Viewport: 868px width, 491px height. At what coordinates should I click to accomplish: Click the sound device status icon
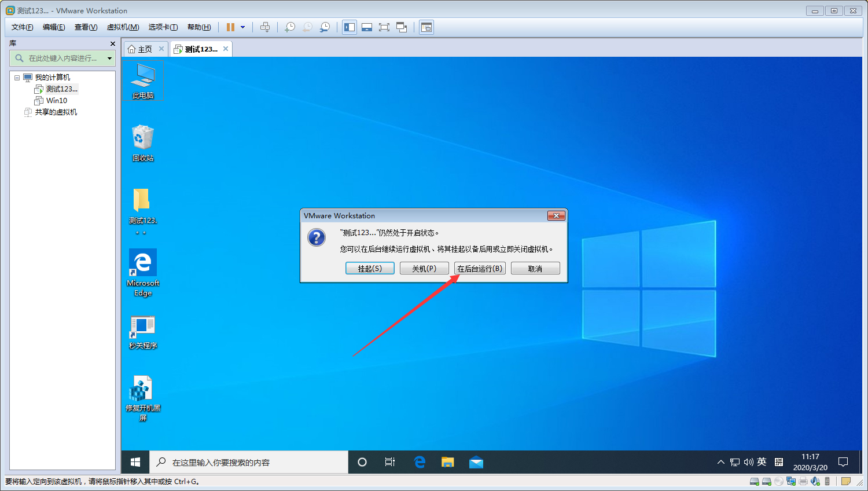(x=815, y=481)
